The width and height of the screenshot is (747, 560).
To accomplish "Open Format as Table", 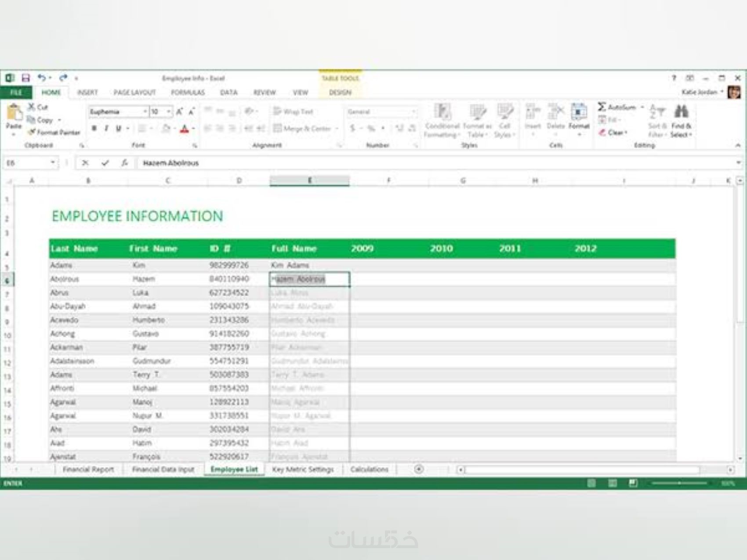I will [477, 121].
